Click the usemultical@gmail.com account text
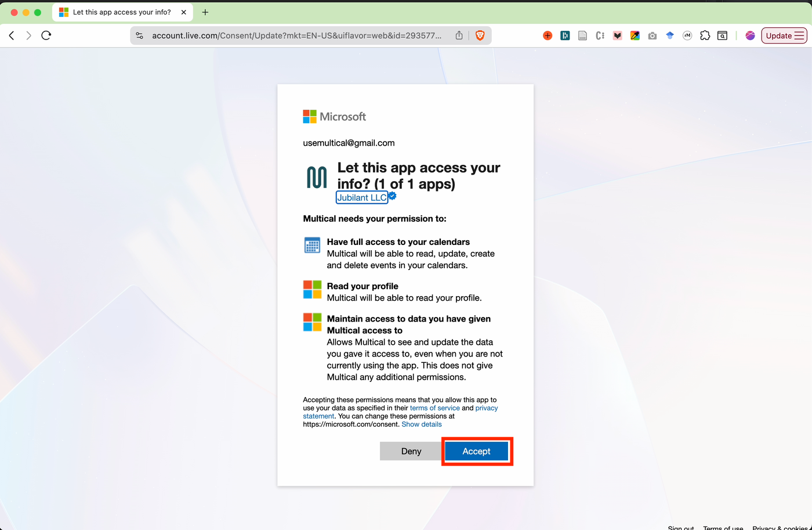812x530 pixels. coord(349,143)
